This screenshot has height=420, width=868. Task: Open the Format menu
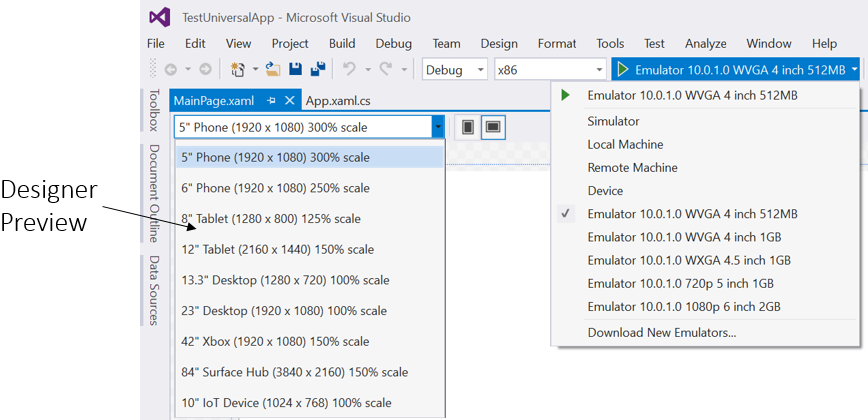557,44
